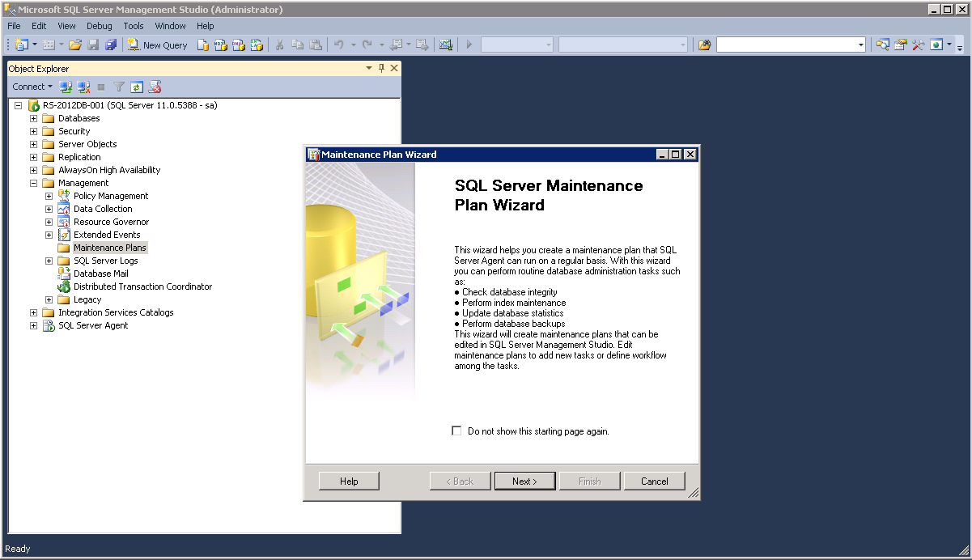Click Cancel in the Maintenance Plan Wizard
Image resolution: width=972 pixels, height=560 pixels.
pyautogui.click(x=655, y=482)
